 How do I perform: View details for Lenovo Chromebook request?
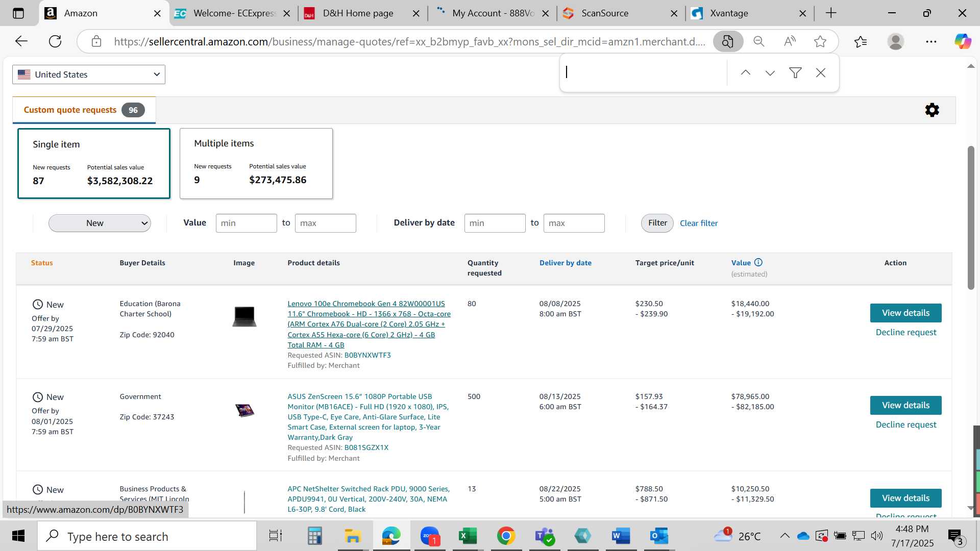[x=905, y=313]
